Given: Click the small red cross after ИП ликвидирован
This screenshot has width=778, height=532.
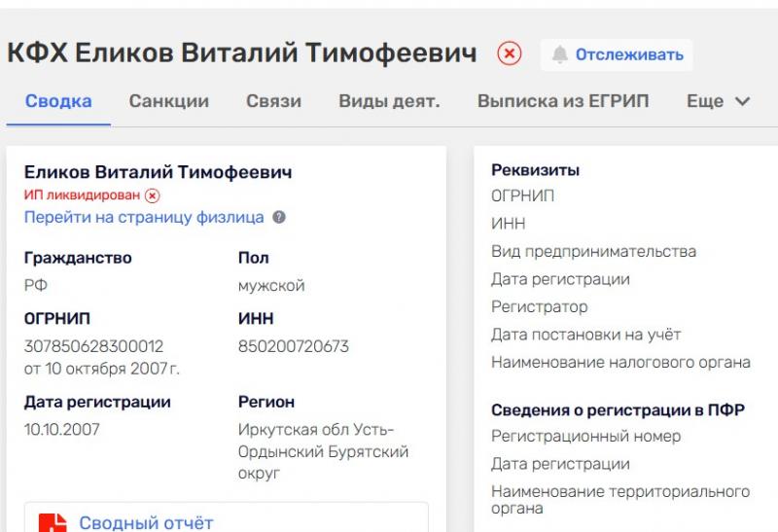Looking at the screenshot, I should [x=153, y=195].
